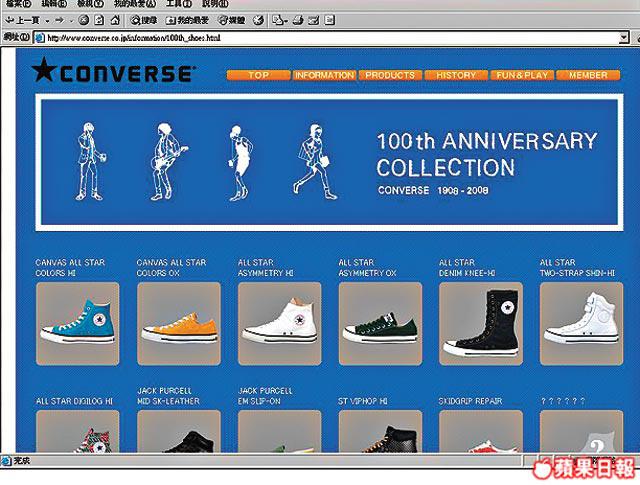Click the page icon in address bar
The width and height of the screenshot is (640, 485).
40,38
